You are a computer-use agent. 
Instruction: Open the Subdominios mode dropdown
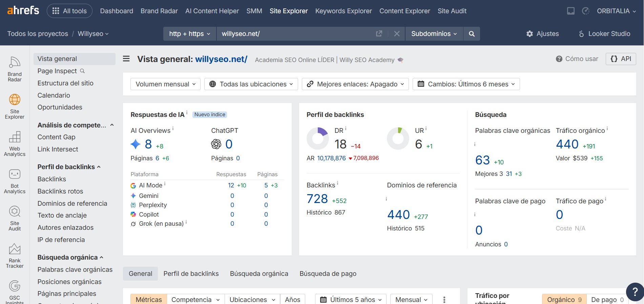click(434, 34)
